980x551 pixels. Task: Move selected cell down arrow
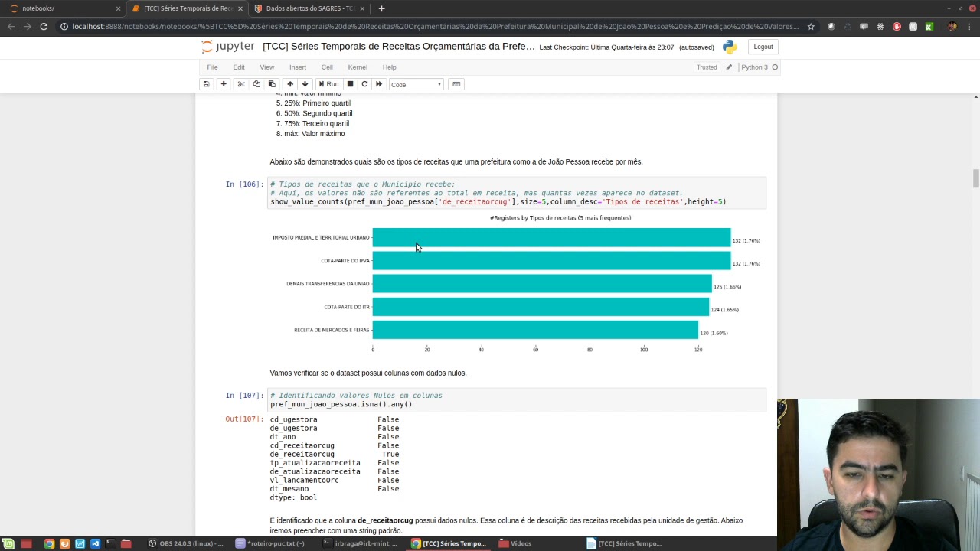305,84
